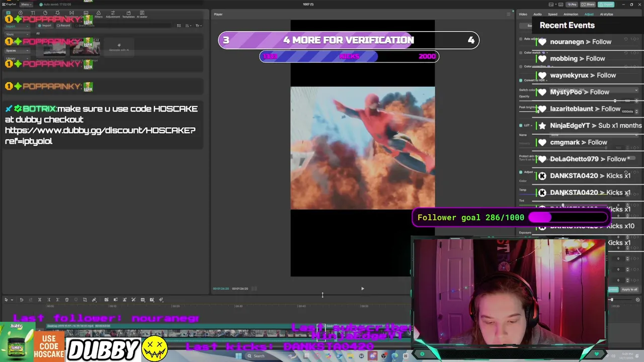644x362 pixels.
Task: Click the Undo icon in timeline toolbar
Action: pyautogui.click(x=21, y=300)
